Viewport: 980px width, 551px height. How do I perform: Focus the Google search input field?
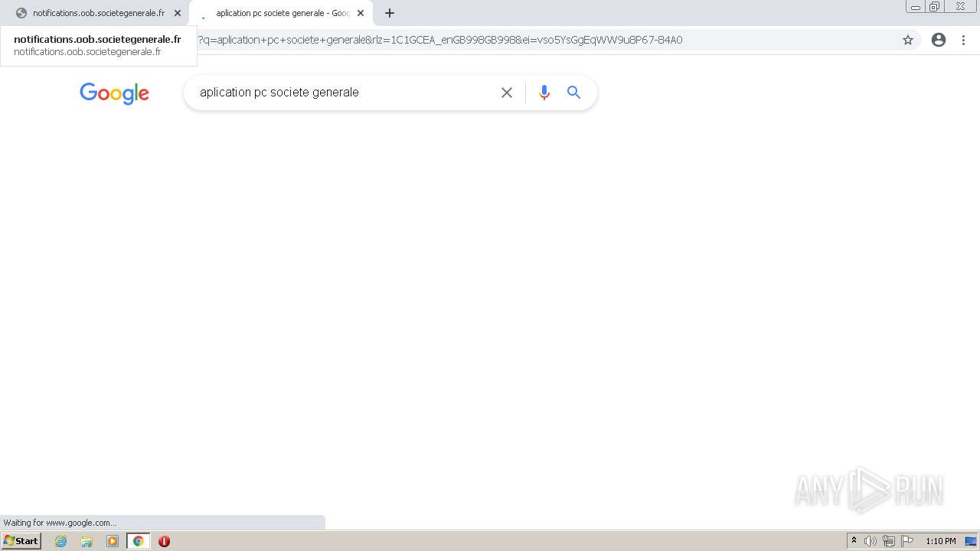(x=345, y=93)
